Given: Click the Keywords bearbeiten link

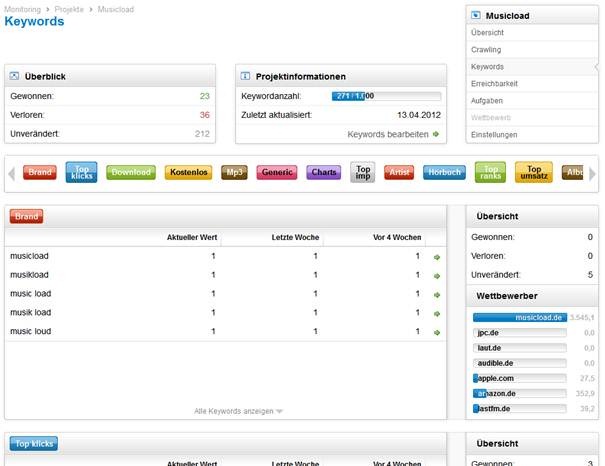Looking at the screenshot, I should pyautogui.click(x=388, y=134).
